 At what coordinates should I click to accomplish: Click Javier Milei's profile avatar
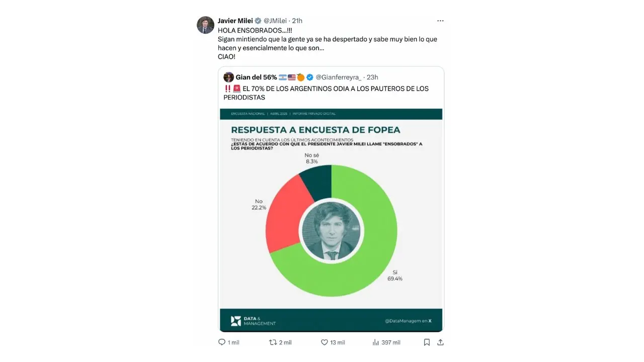pos(205,25)
